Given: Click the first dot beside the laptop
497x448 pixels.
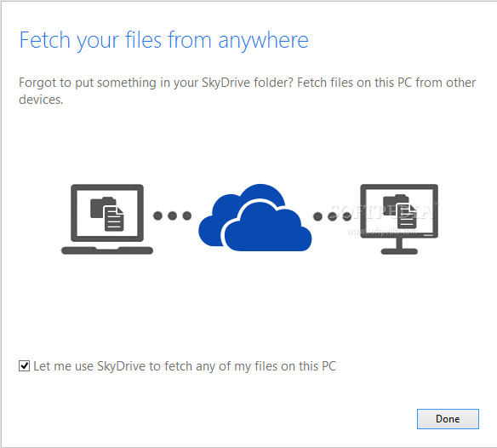Looking at the screenshot, I should click(x=157, y=215).
